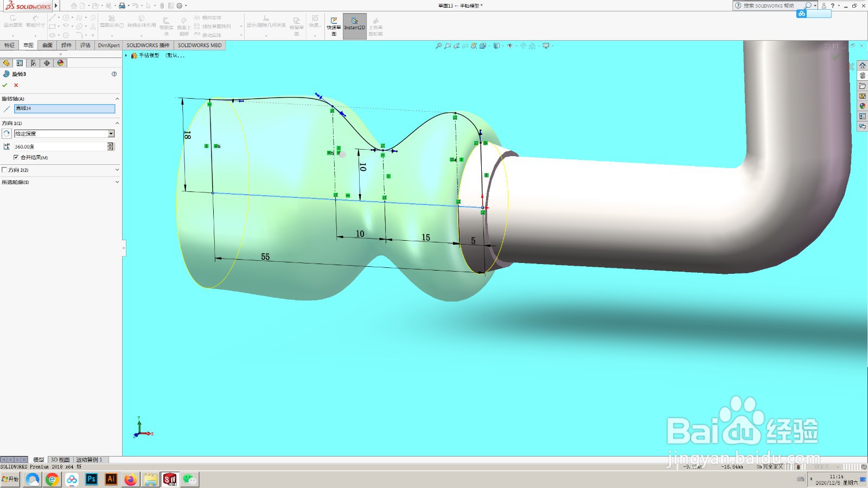Open the print icon dropdown arrow
This screenshot has width=868, height=488.
[128, 5]
